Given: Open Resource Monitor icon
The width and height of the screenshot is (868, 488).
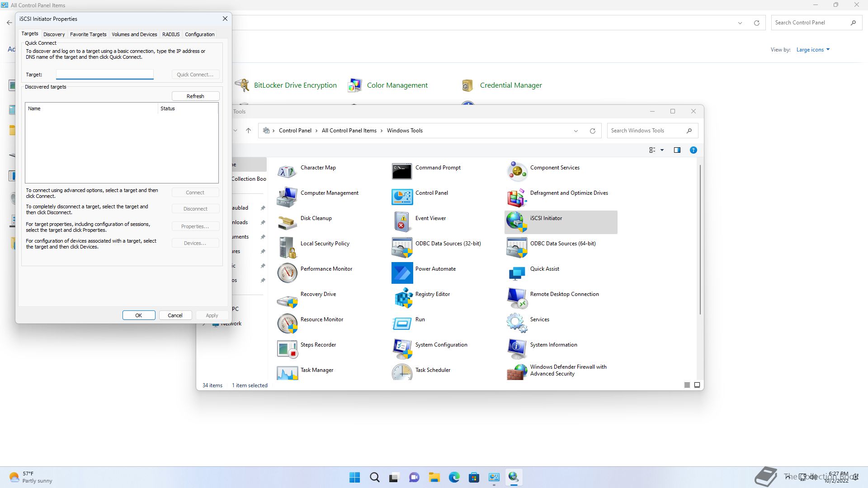Looking at the screenshot, I should (x=287, y=323).
